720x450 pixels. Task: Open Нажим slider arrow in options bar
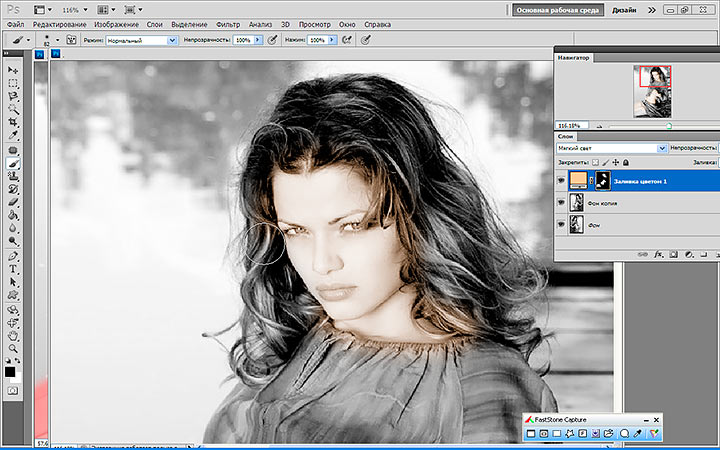tap(332, 40)
